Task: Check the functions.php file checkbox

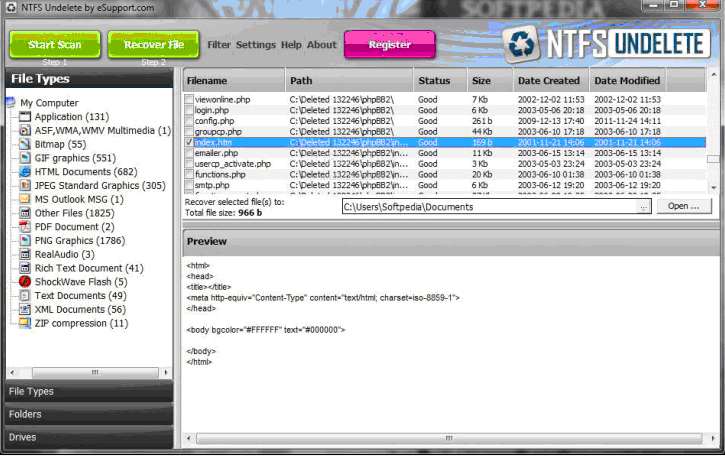Action: (x=189, y=174)
